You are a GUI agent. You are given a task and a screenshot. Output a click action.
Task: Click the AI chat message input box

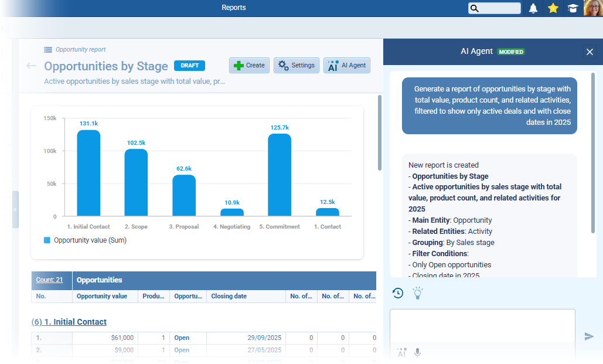pyautogui.click(x=482, y=326)
